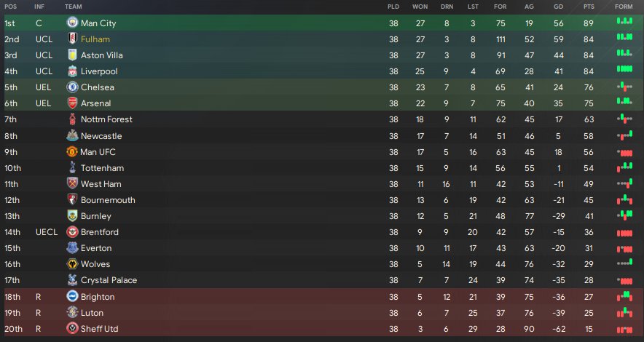Click the Sheff Utd crest icon
Viewport: 644px width, 342px height.
(x=71, y=329)
